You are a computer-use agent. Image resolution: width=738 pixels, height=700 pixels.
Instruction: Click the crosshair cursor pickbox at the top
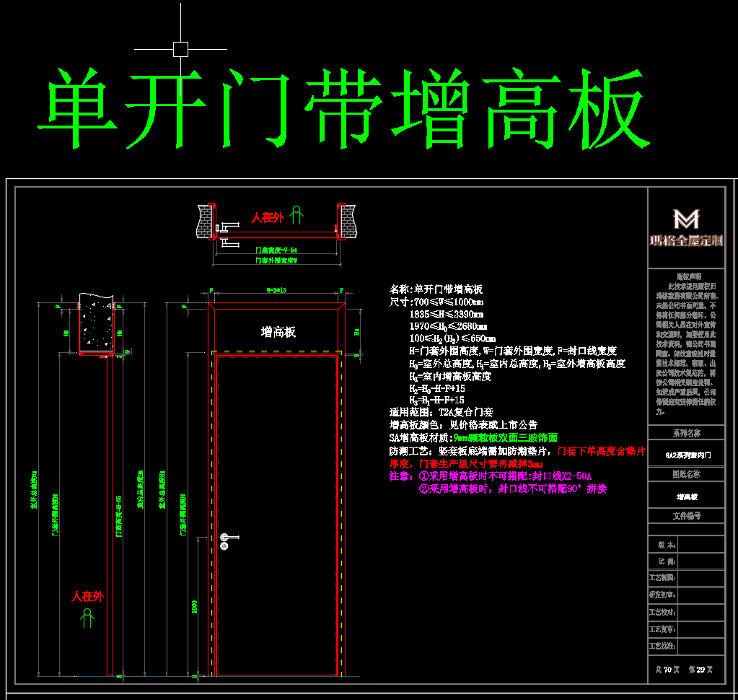[180, 49]
